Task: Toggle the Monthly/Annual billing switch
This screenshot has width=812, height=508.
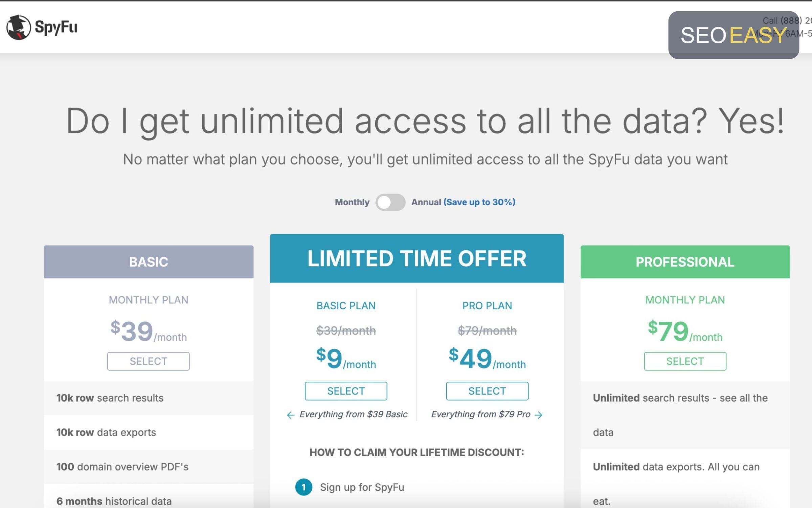Action: point(390,202)
